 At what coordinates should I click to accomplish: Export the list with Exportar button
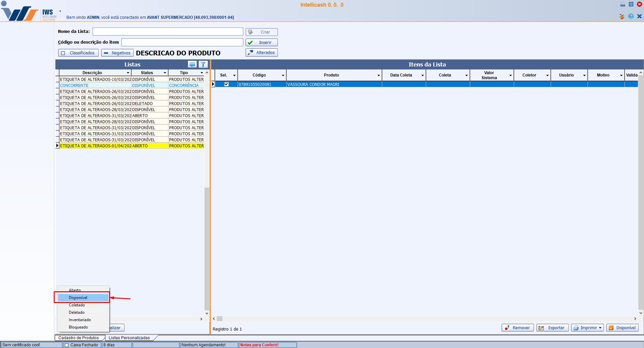[552, 328]
